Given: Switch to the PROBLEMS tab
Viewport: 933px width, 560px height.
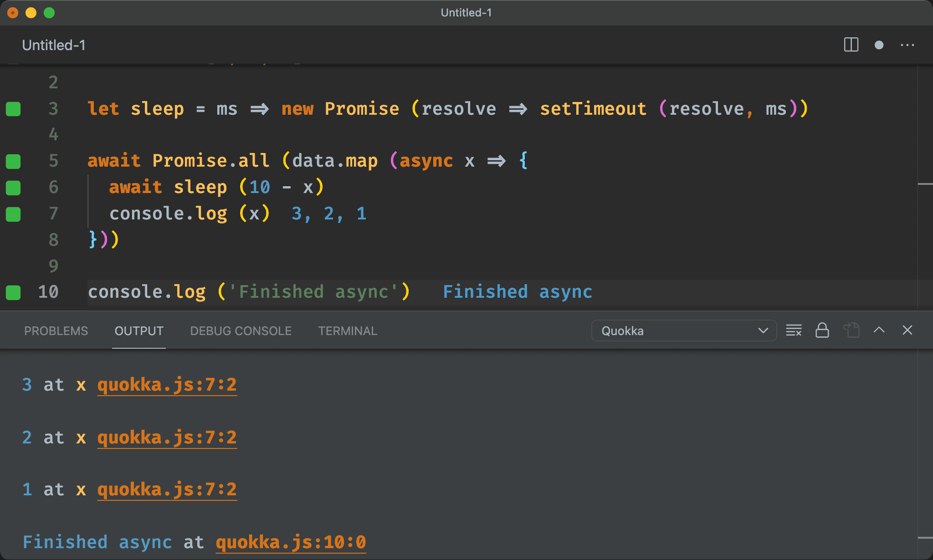Looking at the screenshot, I should (56, 331).
